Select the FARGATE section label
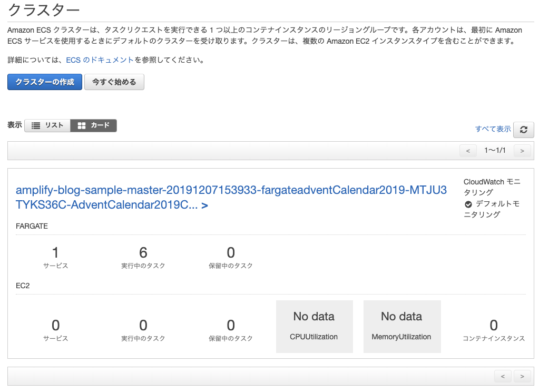 click(x=31, y=226)
